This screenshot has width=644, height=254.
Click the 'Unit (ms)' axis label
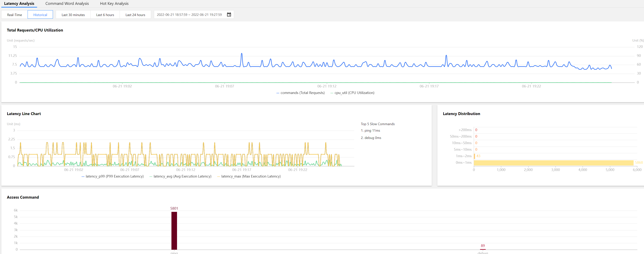click(x=13, y=124)
